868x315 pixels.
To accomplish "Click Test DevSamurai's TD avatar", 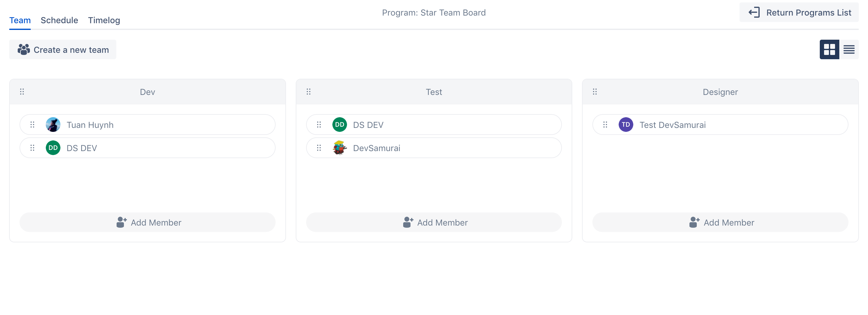I will 626,125.
